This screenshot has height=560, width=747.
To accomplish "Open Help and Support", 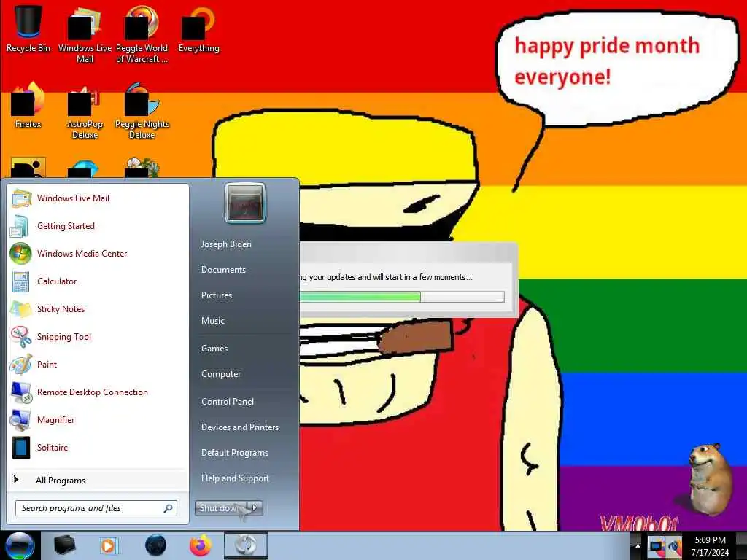I will click(235, 478).
